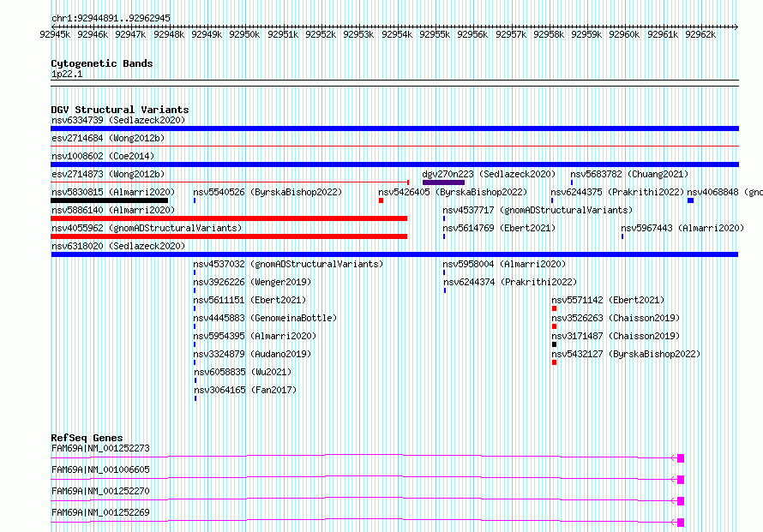
Task: Click the 92958k ruler tick label
Action: point(549,34)
